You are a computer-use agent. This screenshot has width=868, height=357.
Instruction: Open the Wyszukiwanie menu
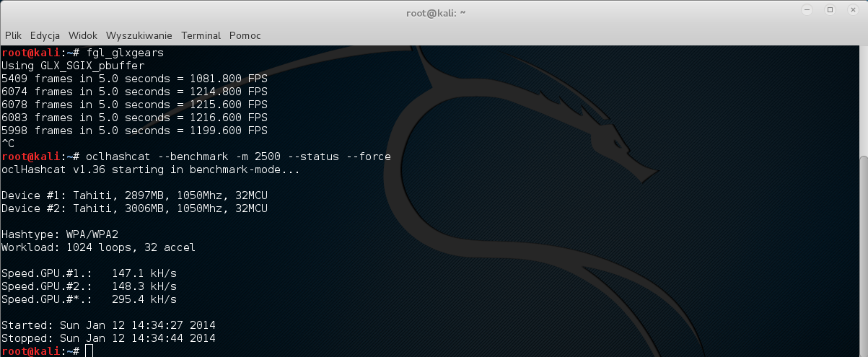139,35
